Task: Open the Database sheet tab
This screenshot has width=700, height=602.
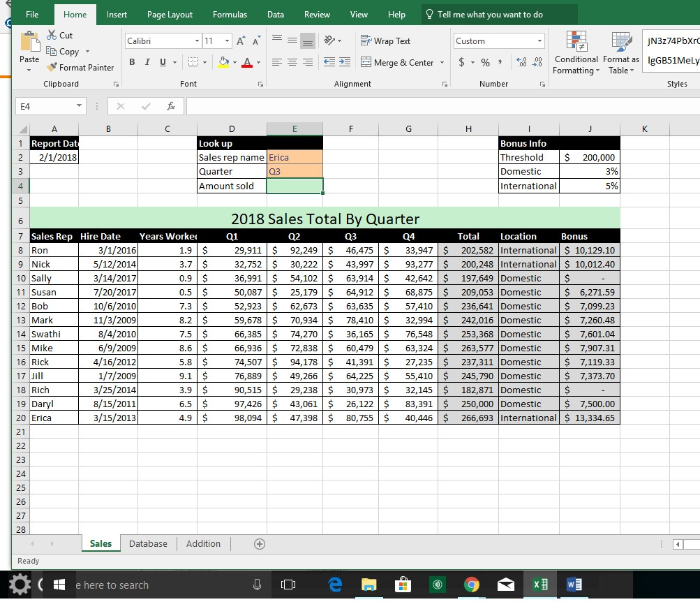Action: (x=148, y=543)
